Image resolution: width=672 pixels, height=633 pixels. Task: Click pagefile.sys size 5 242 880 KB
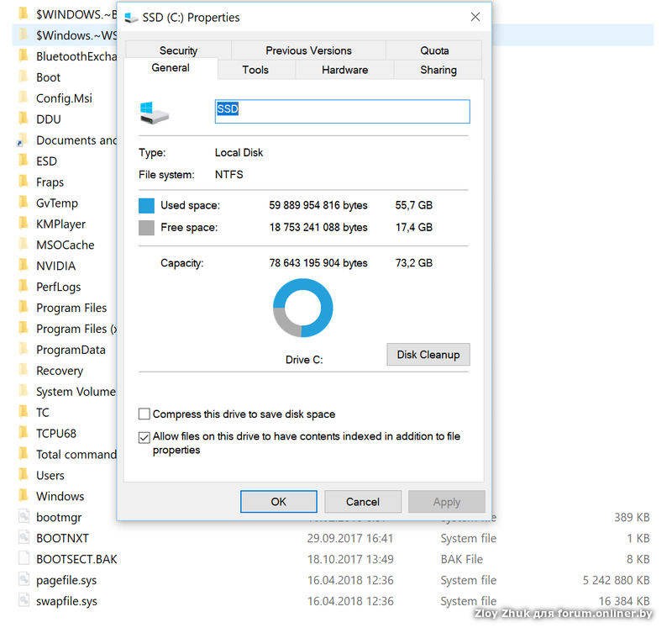click(616, 580)
